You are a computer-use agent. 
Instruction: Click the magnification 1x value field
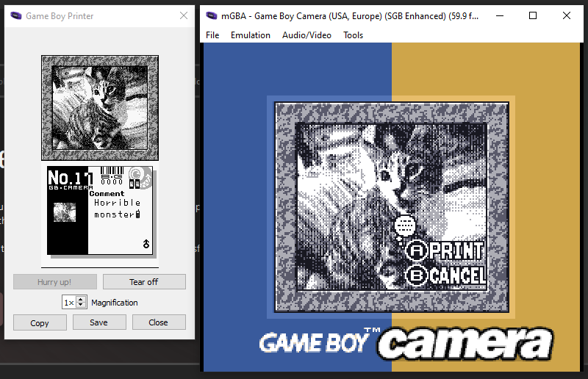(69, 302)
